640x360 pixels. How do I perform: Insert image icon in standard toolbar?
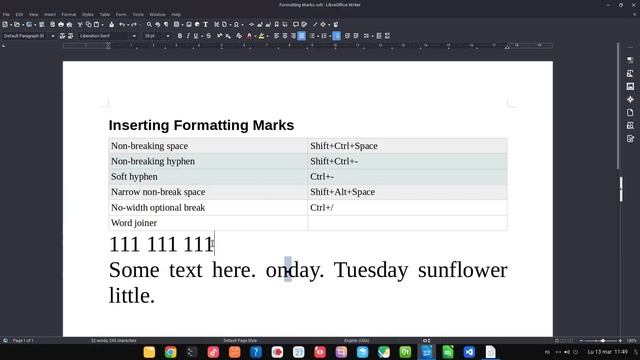(189, 24)
